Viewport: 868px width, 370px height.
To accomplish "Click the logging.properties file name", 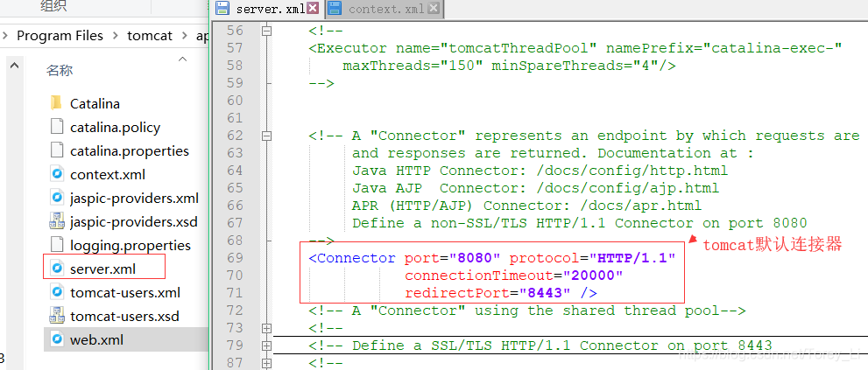I will click(x=131, y=246).
